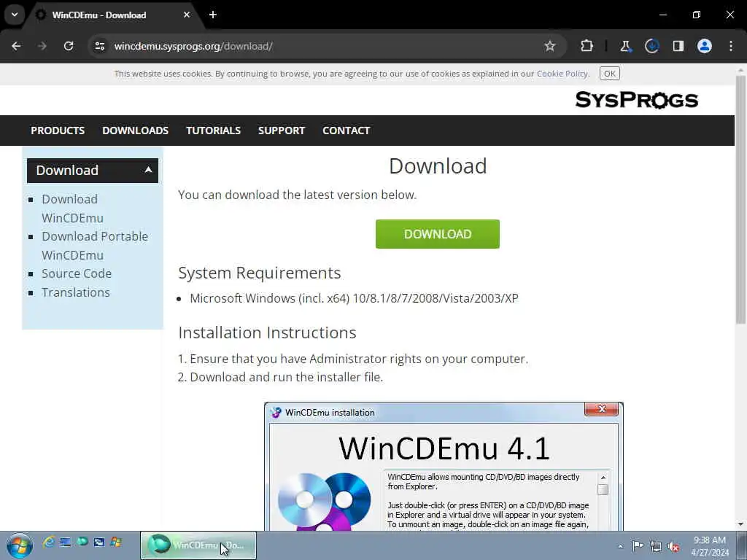Click the page scrollbar down arrow

point(740,525)
